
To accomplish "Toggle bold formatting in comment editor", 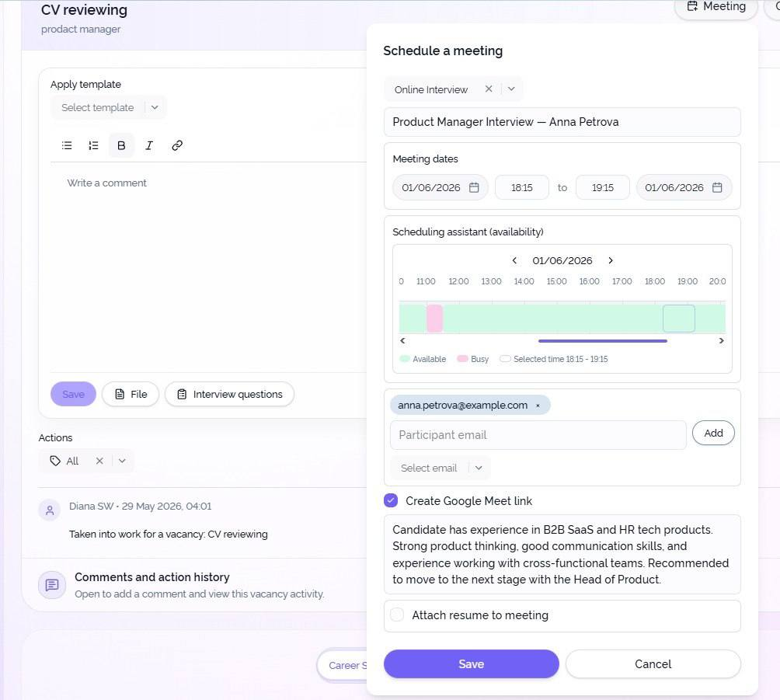I will point(121,145).
